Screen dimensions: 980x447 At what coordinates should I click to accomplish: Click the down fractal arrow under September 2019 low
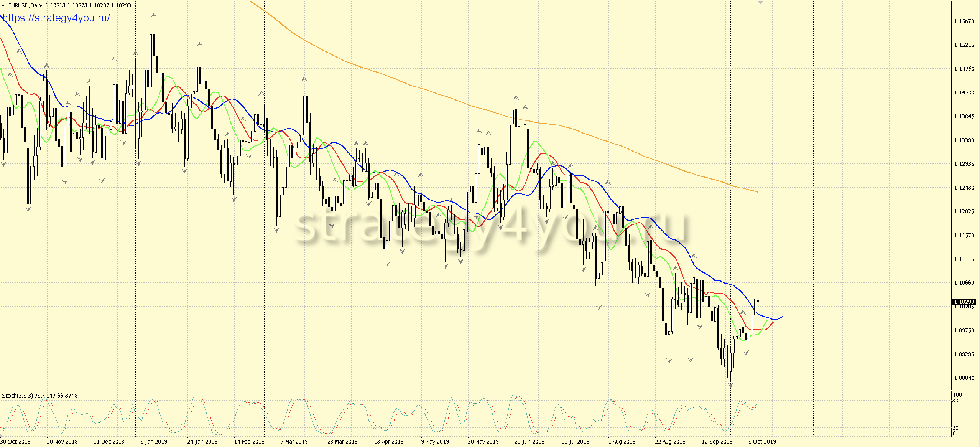point(730,385)
